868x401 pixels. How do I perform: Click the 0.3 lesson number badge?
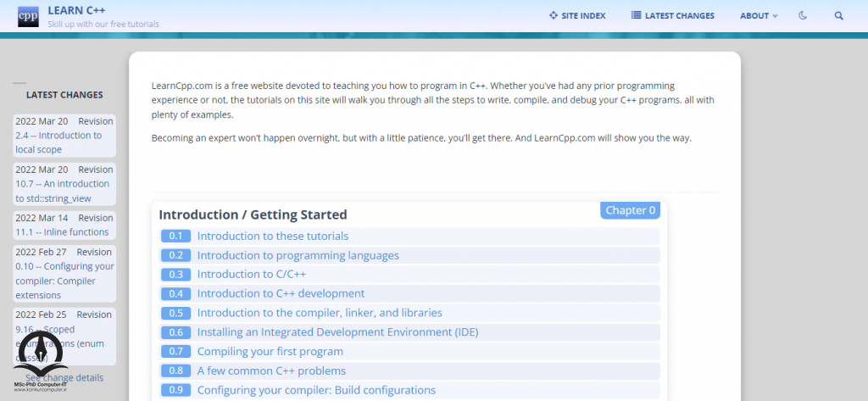(x=175, y=274)
